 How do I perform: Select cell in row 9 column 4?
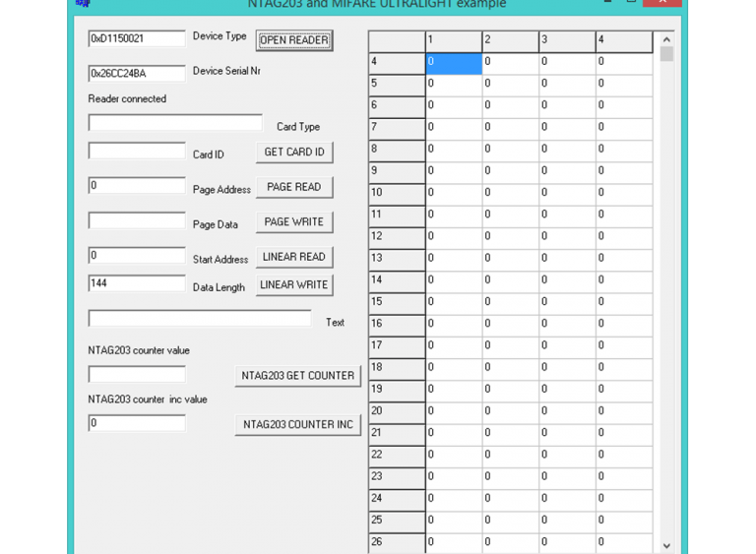624,172
